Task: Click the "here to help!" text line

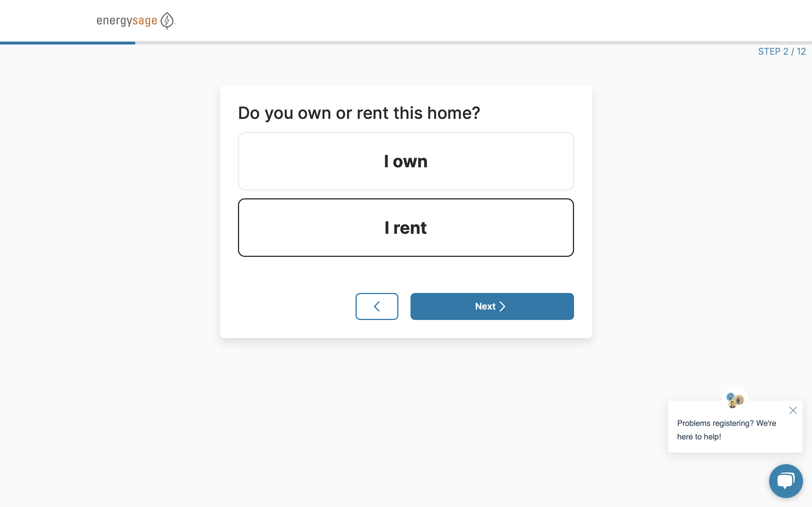Action: 699,437
